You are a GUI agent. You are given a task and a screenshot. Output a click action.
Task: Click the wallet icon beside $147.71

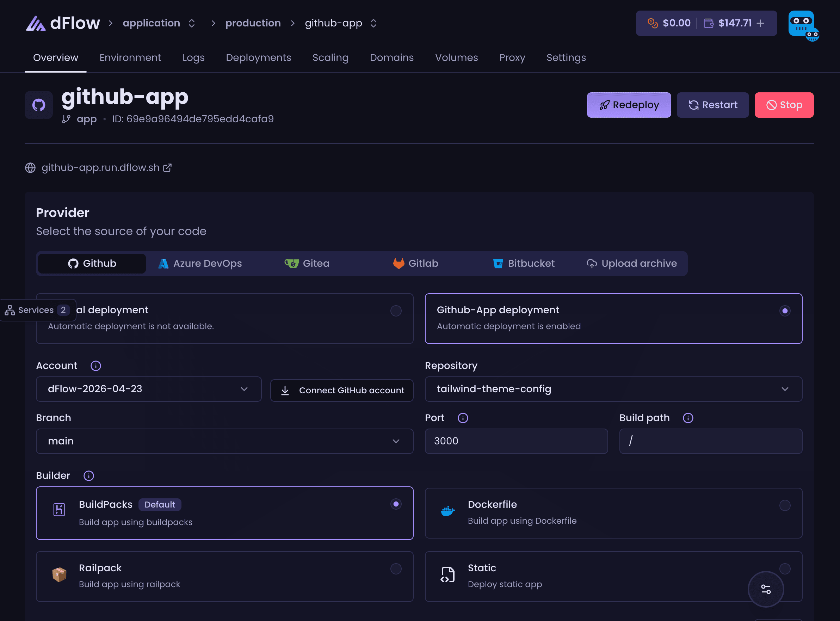pos(709,23)
